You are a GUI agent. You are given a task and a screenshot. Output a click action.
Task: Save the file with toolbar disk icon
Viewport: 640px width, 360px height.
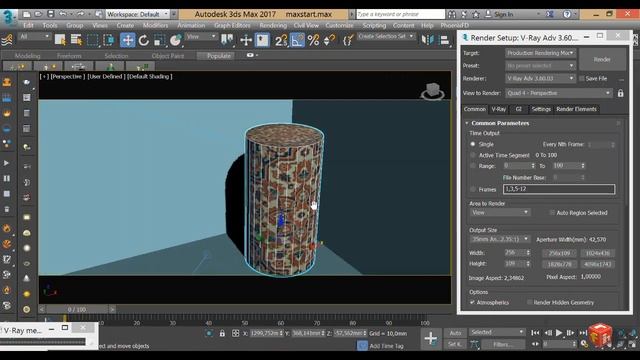(x=51, y=14)
